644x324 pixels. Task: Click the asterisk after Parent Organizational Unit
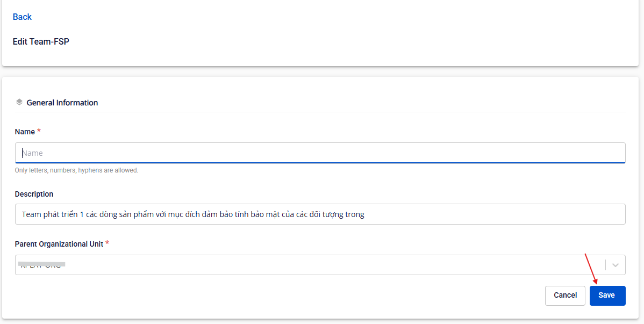point(107,243)
